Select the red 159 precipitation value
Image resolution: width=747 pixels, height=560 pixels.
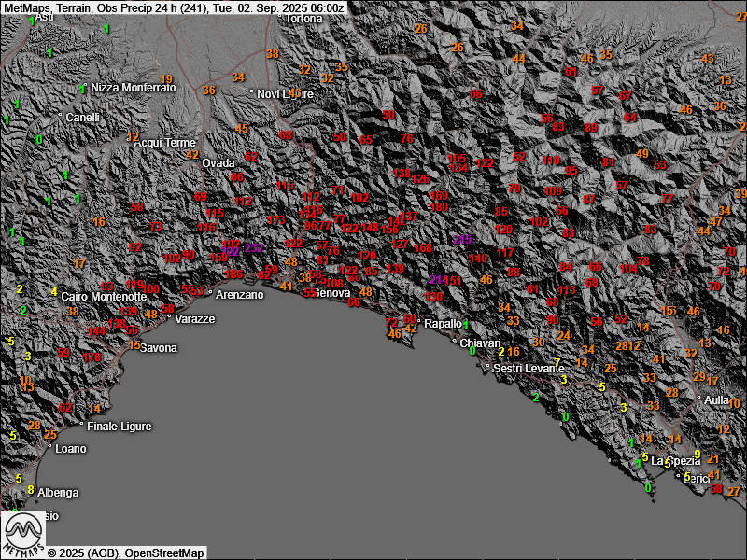pyautogui.click(x=218, y=258)
